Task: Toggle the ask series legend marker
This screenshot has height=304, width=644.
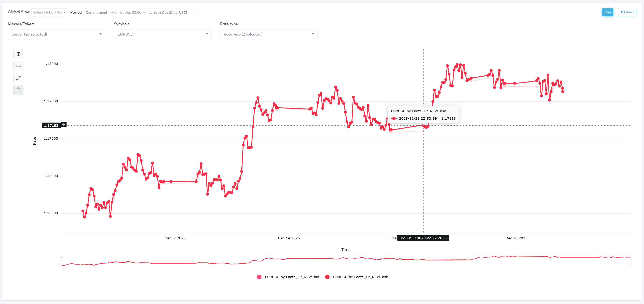Action: (327, 277)
